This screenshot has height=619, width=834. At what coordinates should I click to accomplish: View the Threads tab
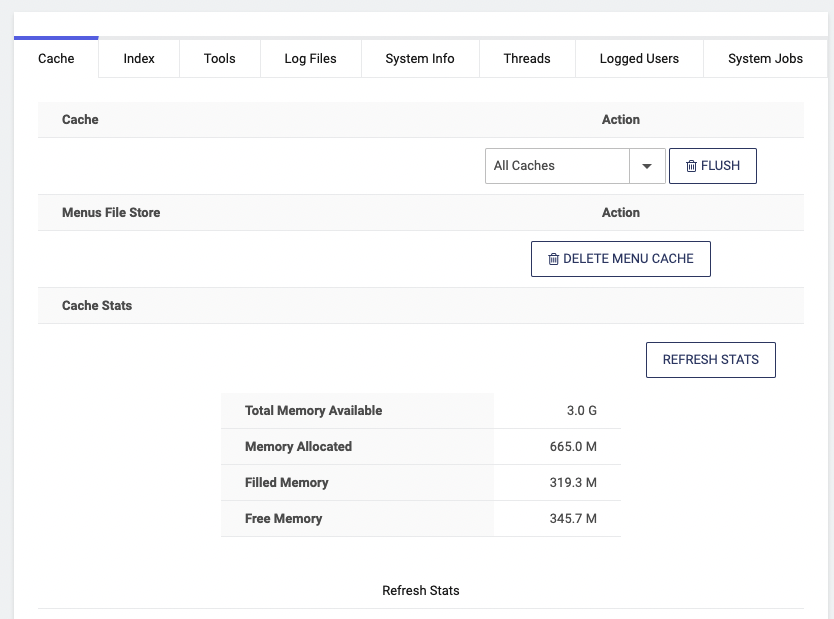tap(527, 59)
